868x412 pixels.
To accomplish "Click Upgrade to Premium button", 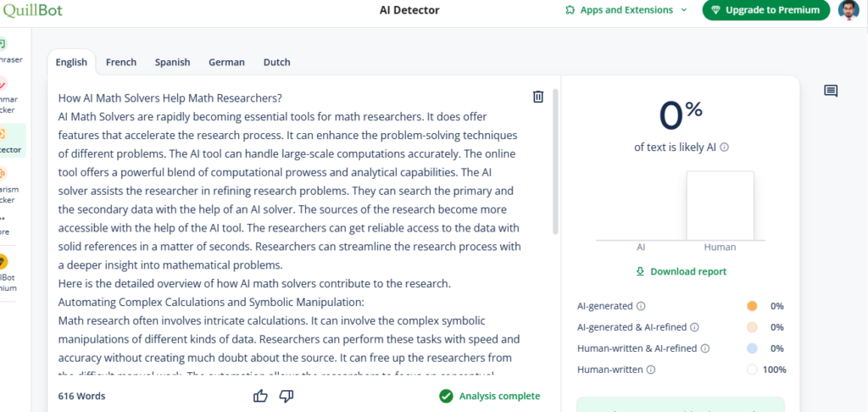I will 766,10.
